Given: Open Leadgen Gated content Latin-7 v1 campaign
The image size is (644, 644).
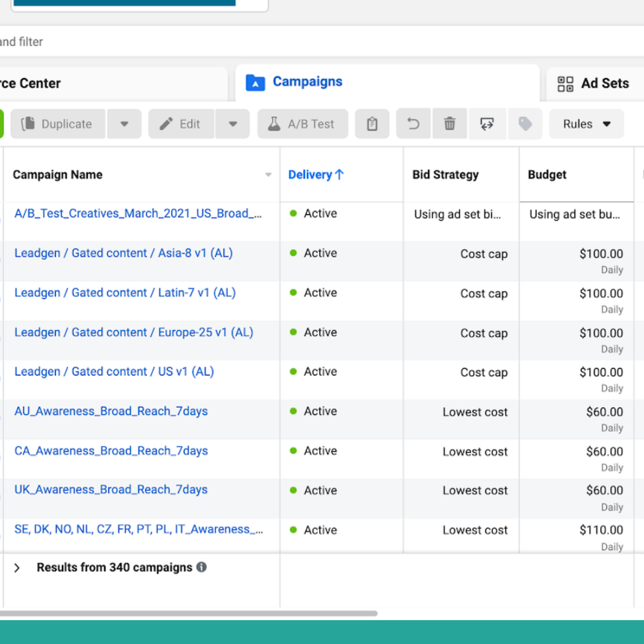Looking at the screenshot, I should [x=125, y=293].
